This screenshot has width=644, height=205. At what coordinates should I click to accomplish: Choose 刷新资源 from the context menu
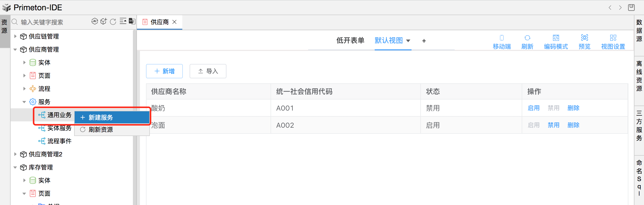[x=112, y=129]
